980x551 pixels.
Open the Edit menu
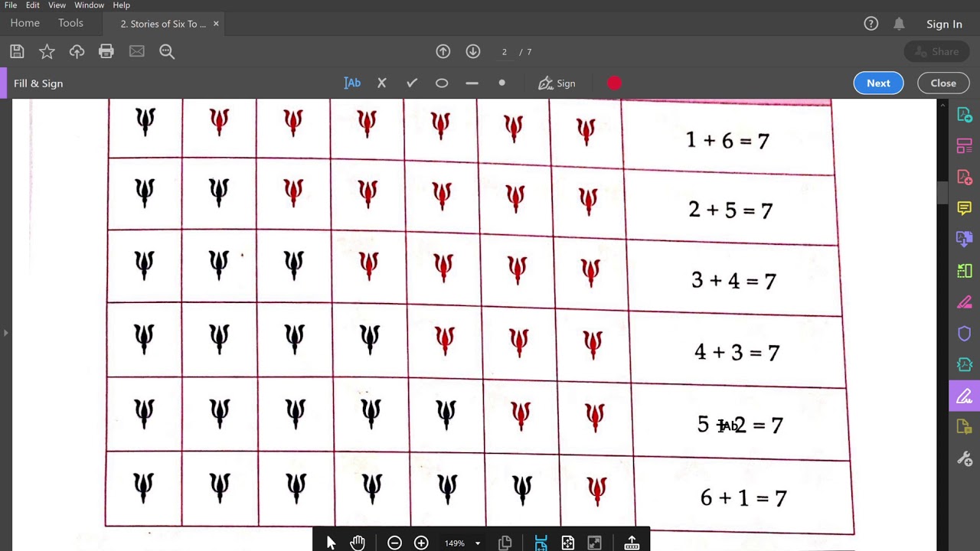click(32, 5)
